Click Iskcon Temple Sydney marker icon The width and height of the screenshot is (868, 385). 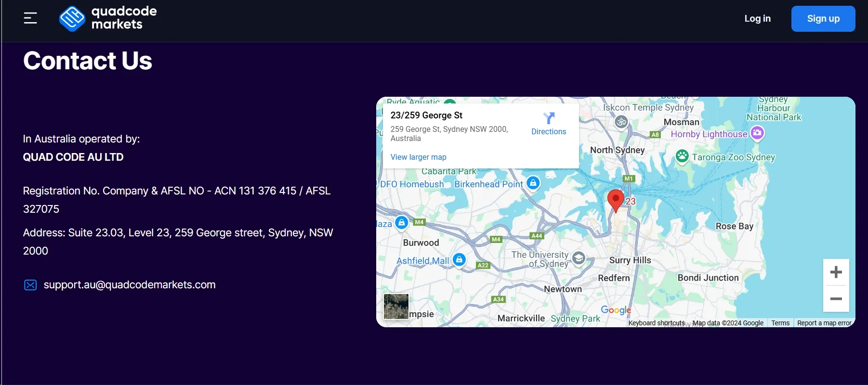621,122
